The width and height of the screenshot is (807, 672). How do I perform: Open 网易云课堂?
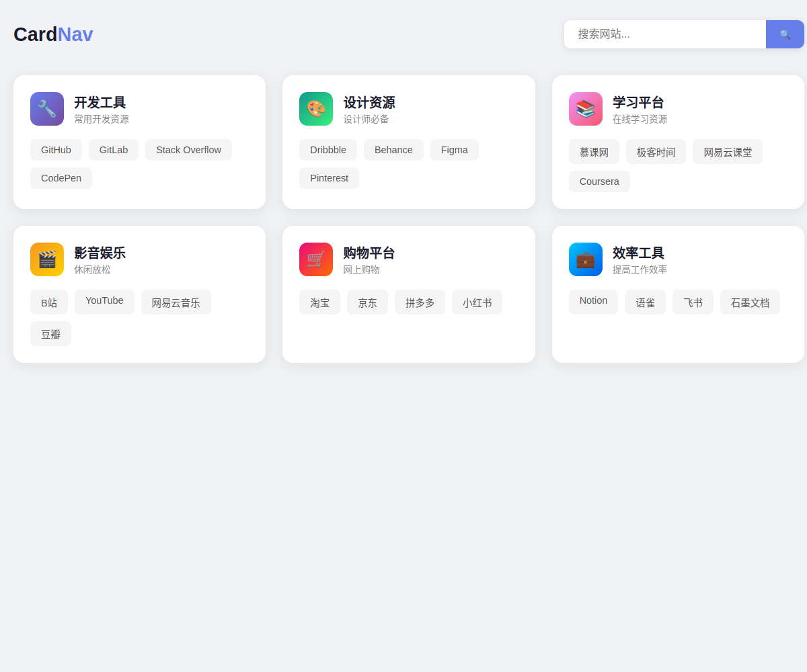pyautogui.click(x=727, y=152)
